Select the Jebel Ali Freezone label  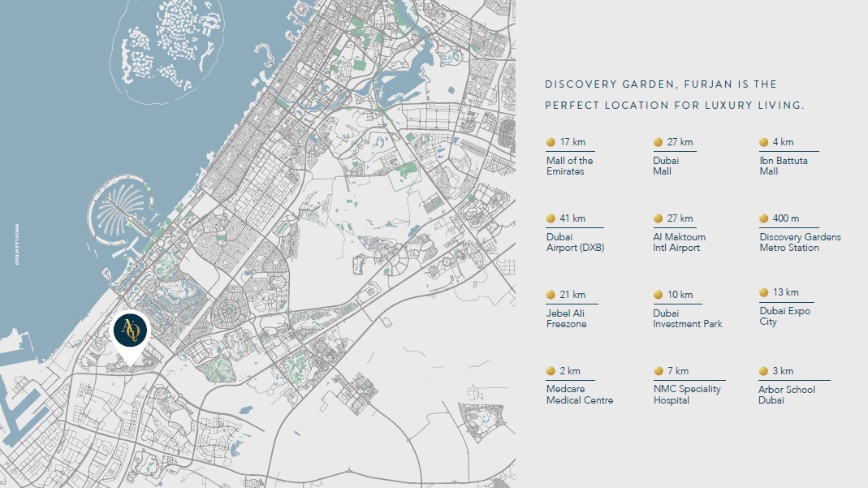click(x=566, y=319)
